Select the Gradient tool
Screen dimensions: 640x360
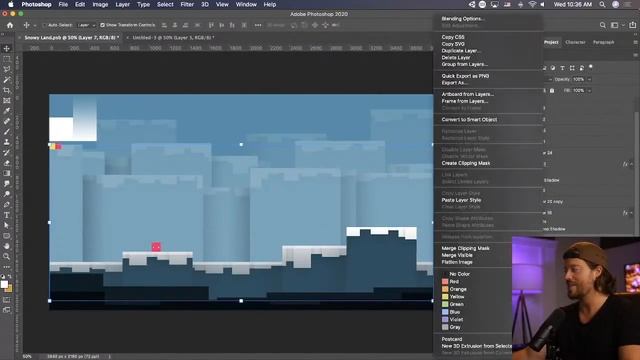(x=7, y=173)
